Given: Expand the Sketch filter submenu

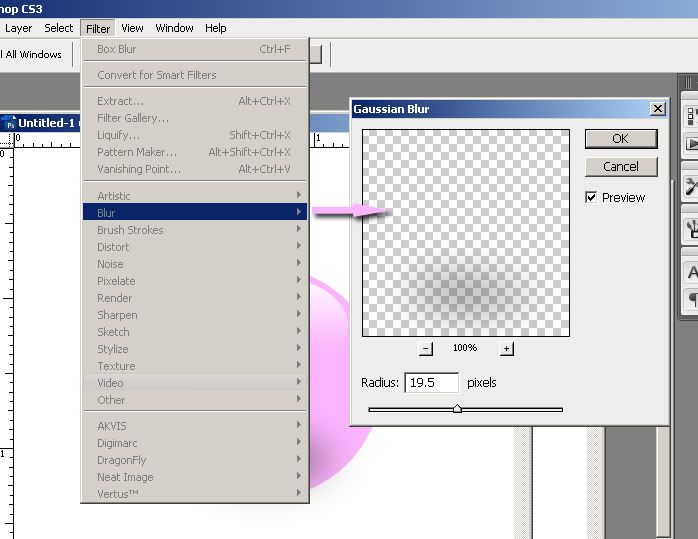Looking at the screenshot, I should pyautogui.click(x=195, y=332).
